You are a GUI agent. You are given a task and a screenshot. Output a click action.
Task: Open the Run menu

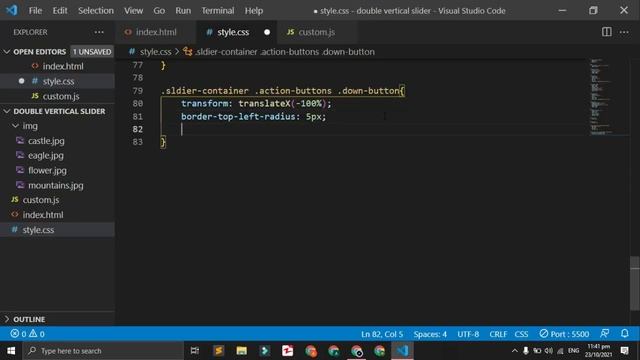[x=183, y=11]
